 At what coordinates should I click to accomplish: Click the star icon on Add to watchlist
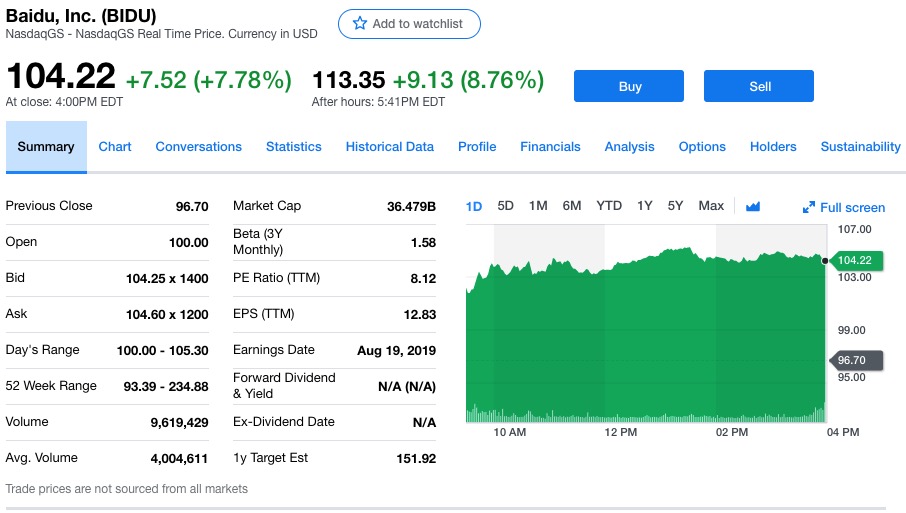(x=360, y=24)
